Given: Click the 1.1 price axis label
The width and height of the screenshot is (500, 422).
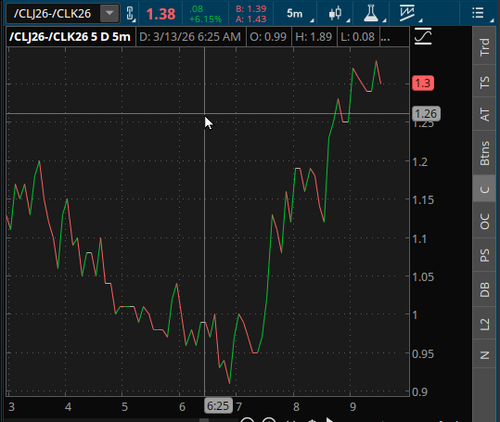Looking at the screenshot, I should pos(420,239).
